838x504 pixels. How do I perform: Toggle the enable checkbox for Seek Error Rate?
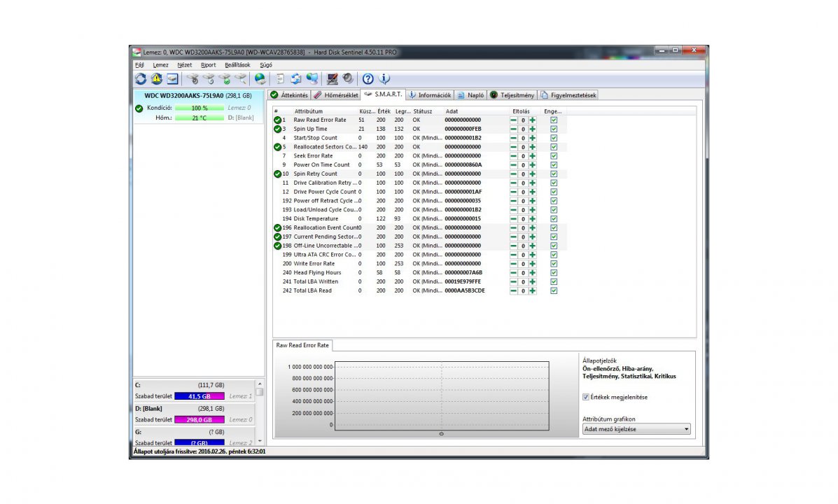pyautogui.click(x=554, y=156)
